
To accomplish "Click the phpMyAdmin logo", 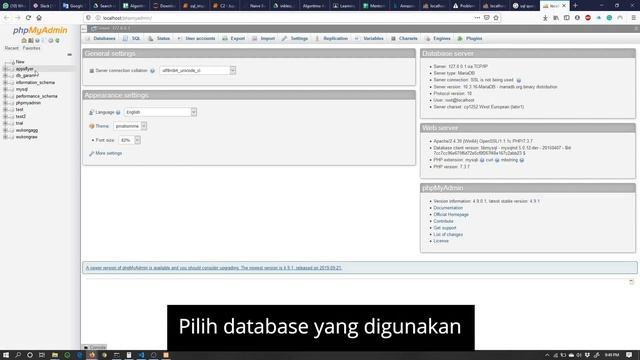I will pyautogui.click(x=40, y=30).
